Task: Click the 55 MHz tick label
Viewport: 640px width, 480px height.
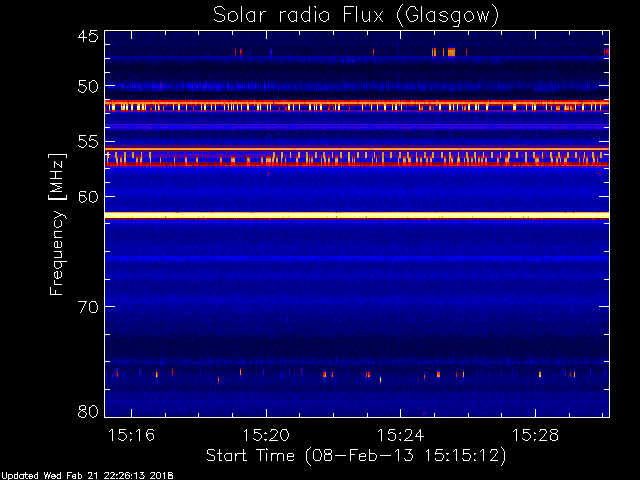Action: [88, 142]
